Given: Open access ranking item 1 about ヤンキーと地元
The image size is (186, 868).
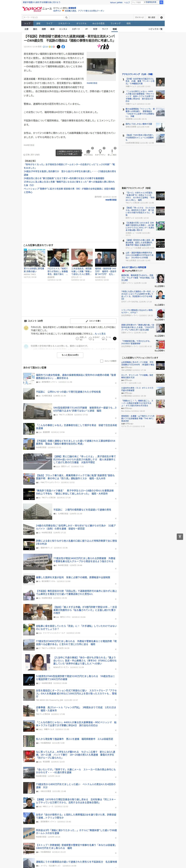Looking at the screenshot, I should (x=140, y=81).
